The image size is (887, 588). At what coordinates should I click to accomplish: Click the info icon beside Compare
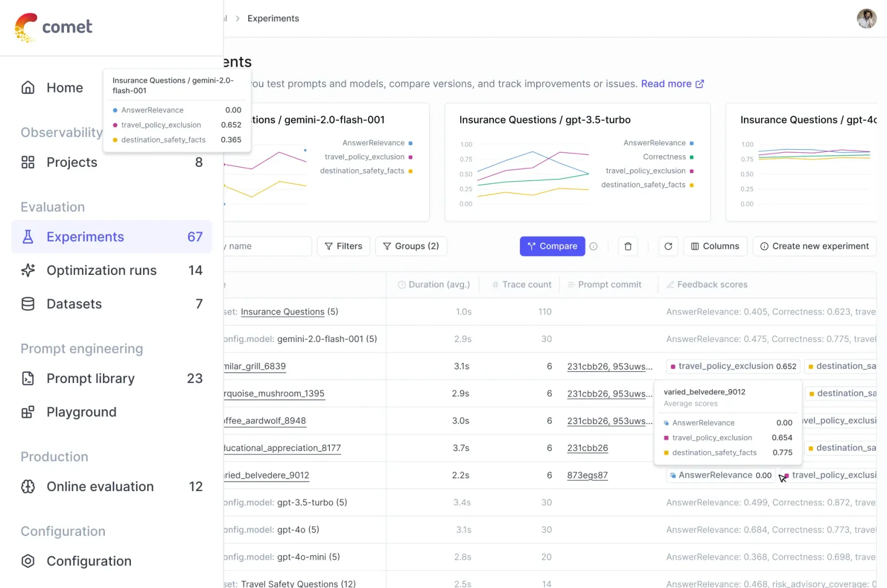[x=594, y=247]
